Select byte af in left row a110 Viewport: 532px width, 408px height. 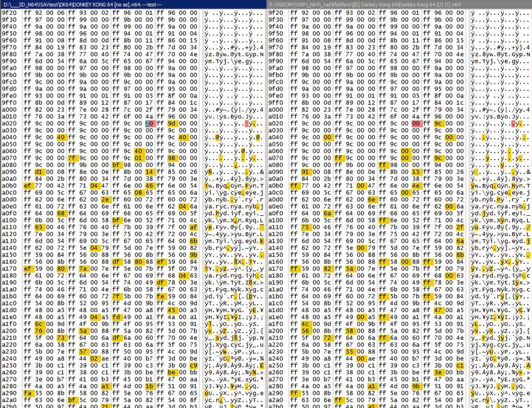194,227
